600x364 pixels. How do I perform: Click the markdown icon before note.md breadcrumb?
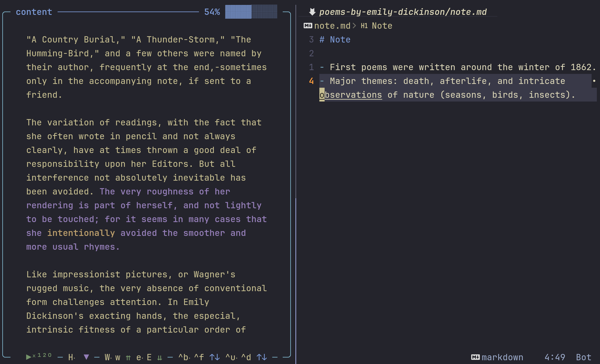[308, 26]
